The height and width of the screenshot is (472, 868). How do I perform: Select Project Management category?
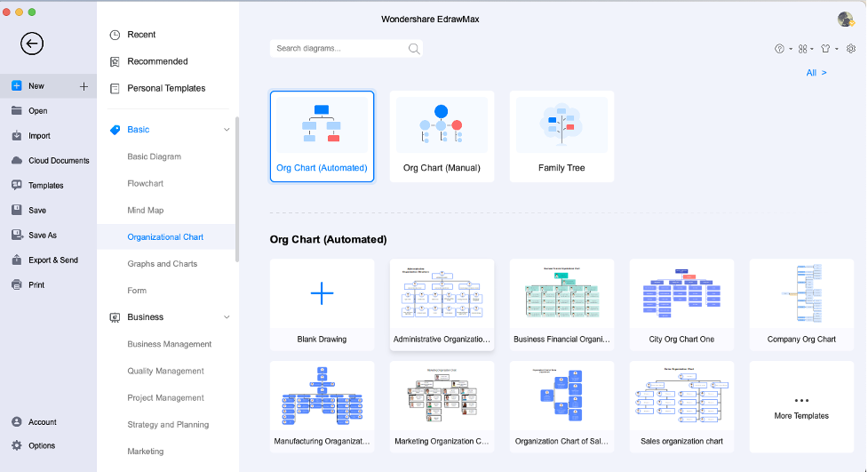pos(165,397)
